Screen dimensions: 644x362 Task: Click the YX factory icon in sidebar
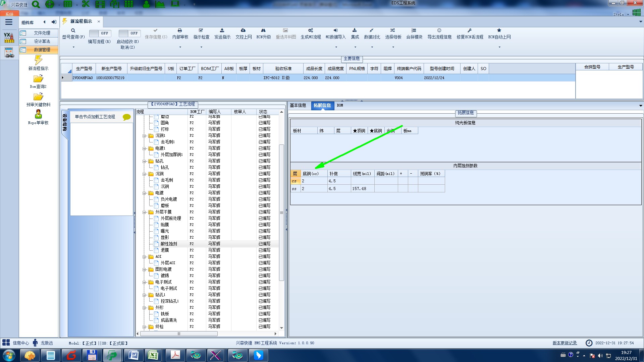[x=9, y=38]
